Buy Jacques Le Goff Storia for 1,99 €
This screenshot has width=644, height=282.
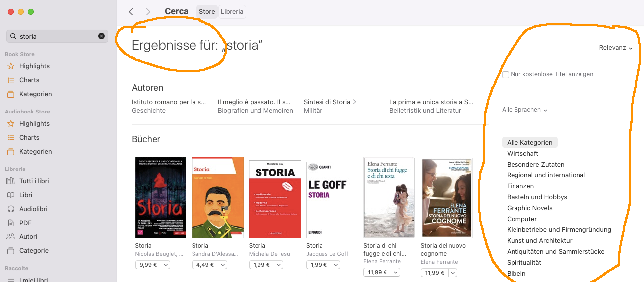tap(320, 265)
